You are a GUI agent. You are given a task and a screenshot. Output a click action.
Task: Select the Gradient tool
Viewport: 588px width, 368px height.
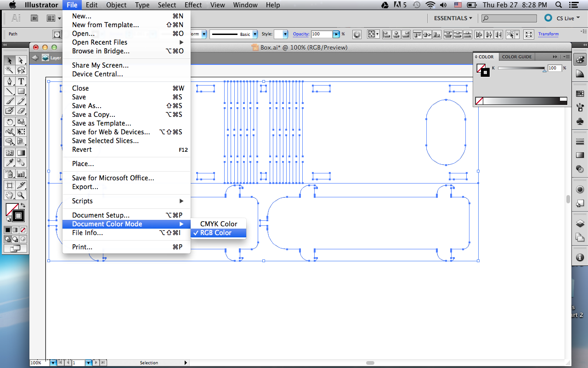pos(21,153)
